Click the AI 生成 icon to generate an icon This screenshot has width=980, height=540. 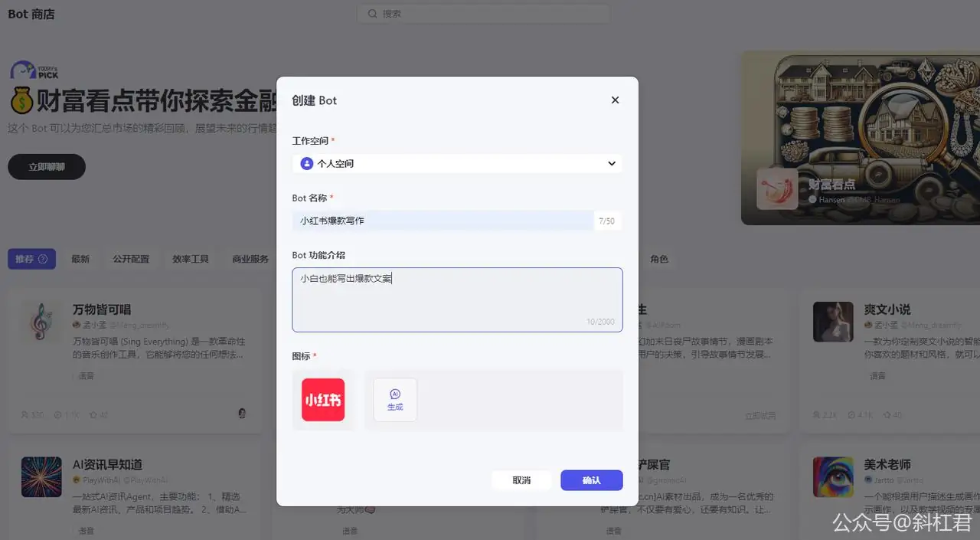tap(394, 399)
